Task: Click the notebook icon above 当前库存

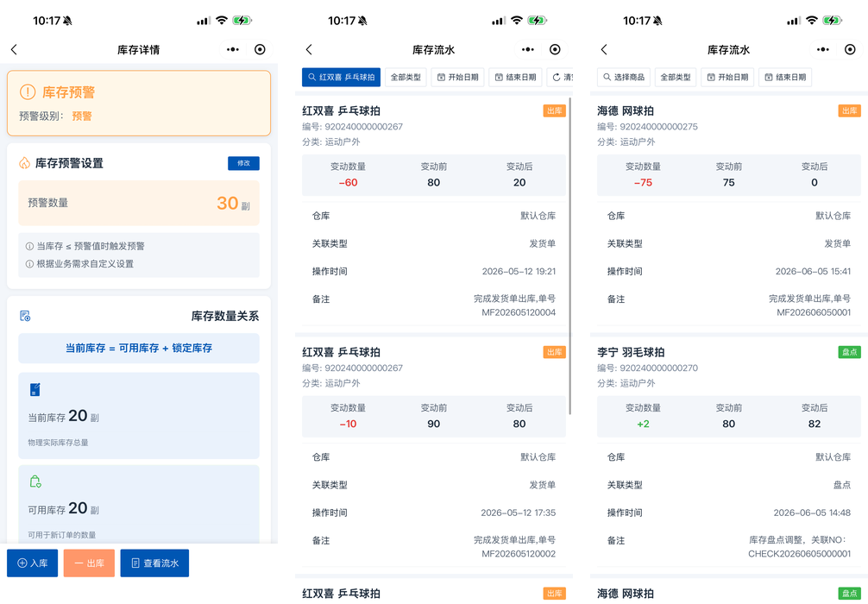Action: tap(35, 389)
